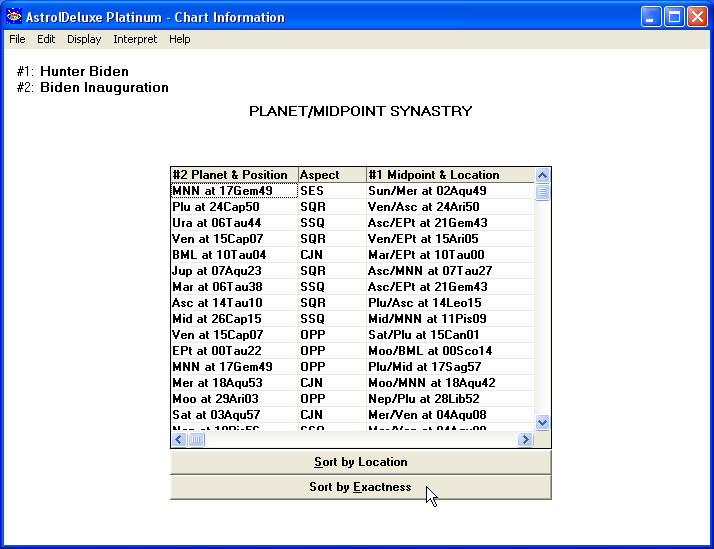The height and width of the screenshot is (549, 714).
Task: Click 'Sun/Mer at 02Aqu49' midpoint
Action: click(451, 191)
